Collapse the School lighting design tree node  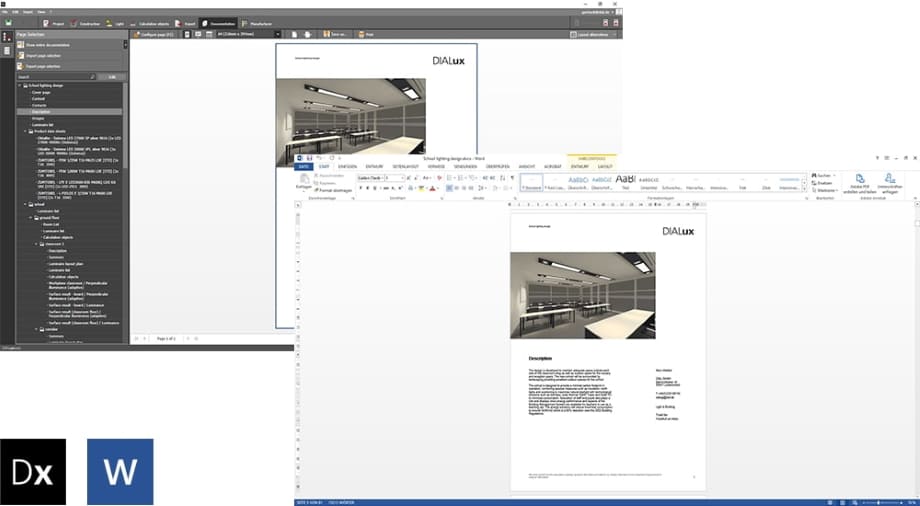pyautogui.click(x=18, y=86)
